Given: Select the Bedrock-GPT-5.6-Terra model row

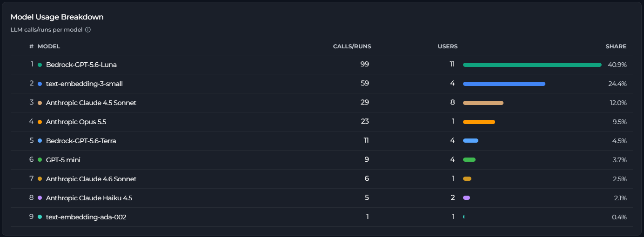Looking at the screenshot, I should click(x=319, y=141).
